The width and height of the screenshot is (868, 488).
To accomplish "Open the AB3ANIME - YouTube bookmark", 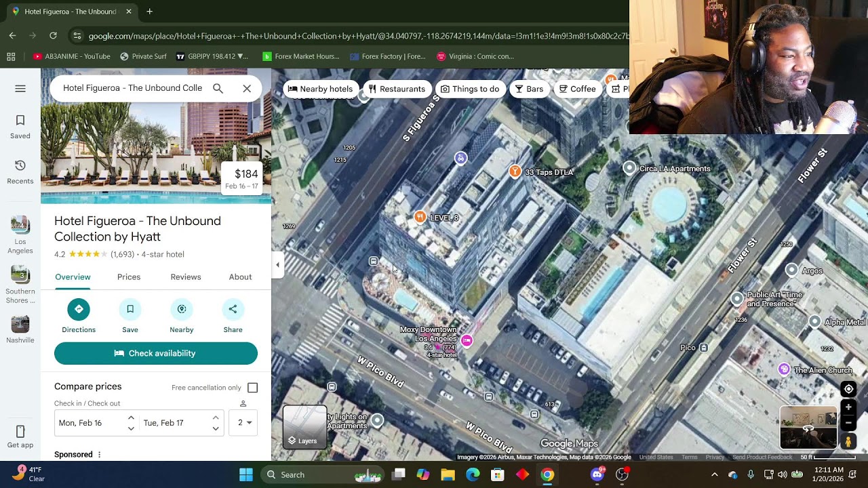I will point(71,56).
